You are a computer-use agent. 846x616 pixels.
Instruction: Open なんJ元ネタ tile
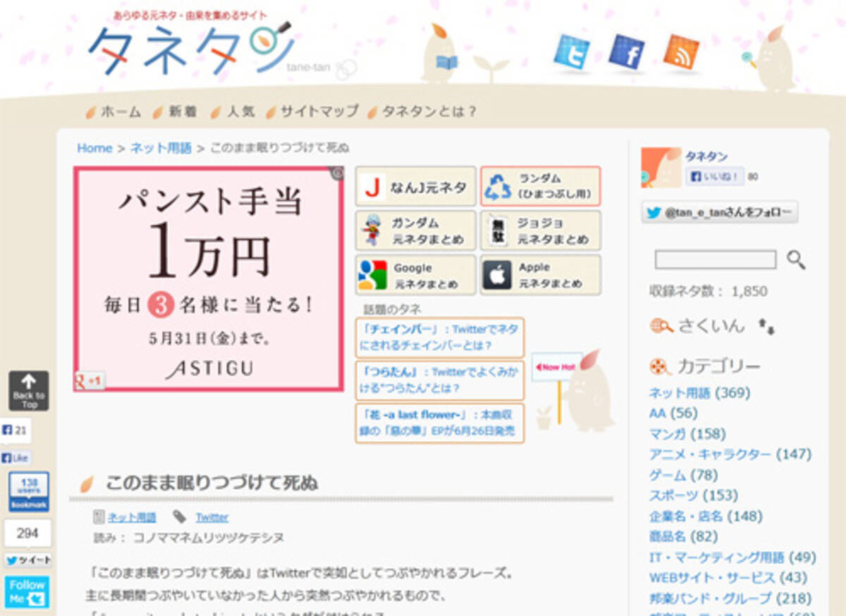tap(415, 186)
